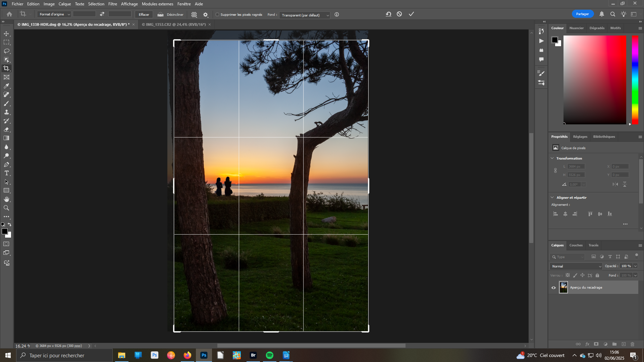Commit the crop with the checkmark icon

[411, 14]
